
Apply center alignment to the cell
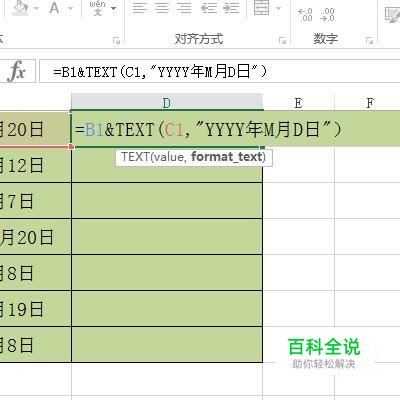point(162,8)
